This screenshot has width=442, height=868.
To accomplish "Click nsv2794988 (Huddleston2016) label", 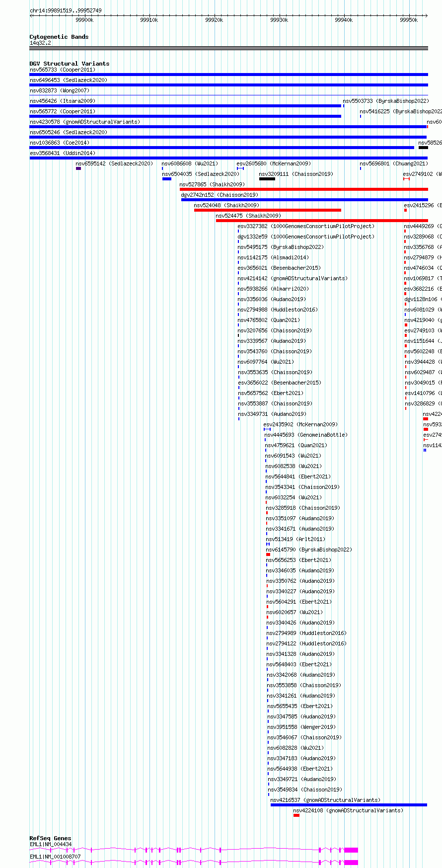I will [278, 310].
